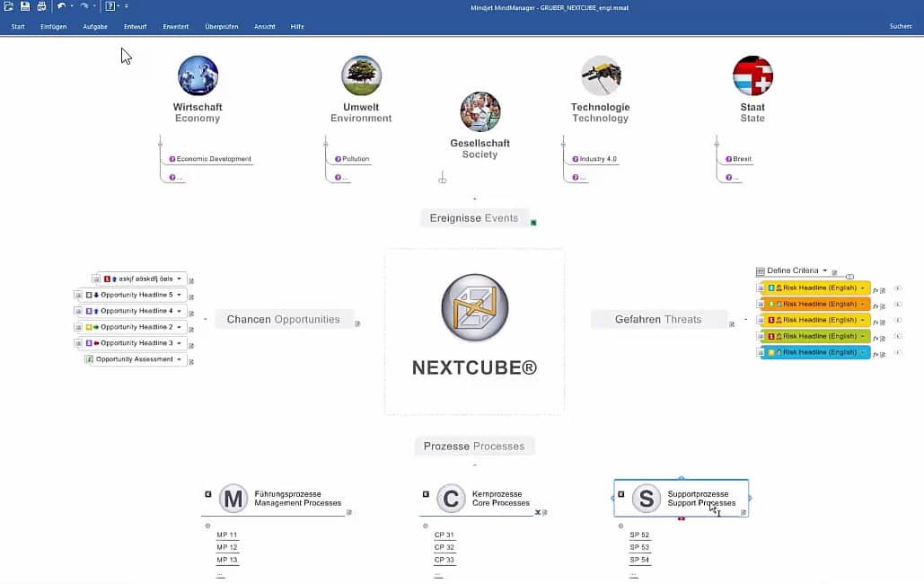
Task: Toggle the checkbox beside the first Risk Headline topic
Action: pos(760,288)
